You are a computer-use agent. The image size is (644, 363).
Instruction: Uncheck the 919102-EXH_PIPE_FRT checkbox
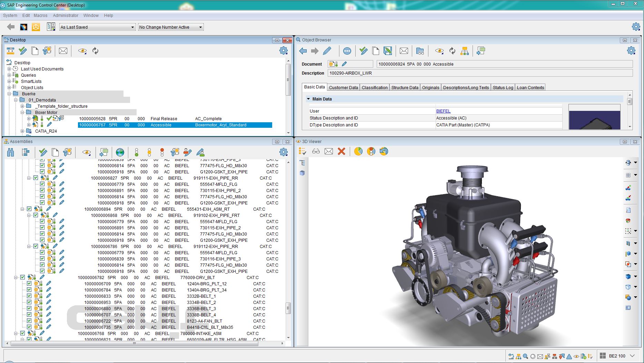[x=36, y=215]
